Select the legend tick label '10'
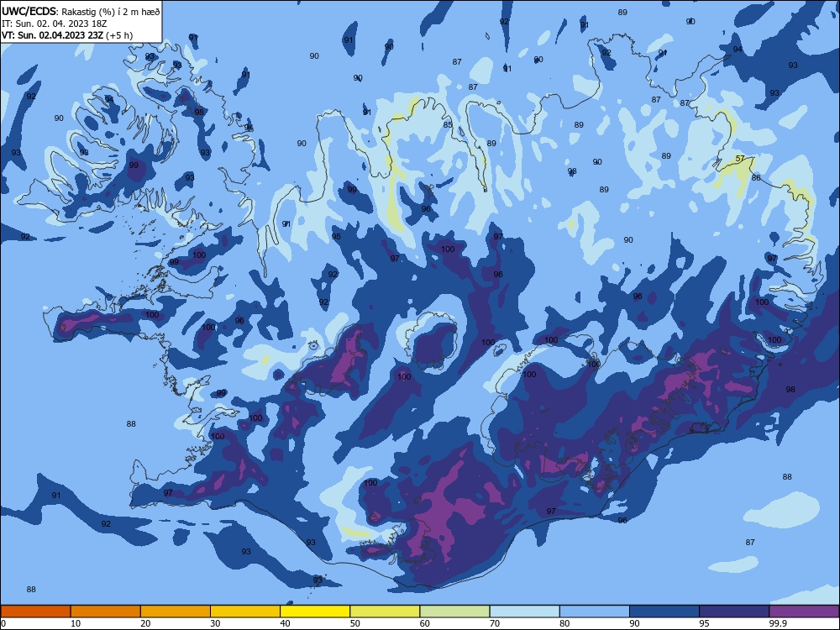Viewport: 840px width, 630px height. coord(76,623)
